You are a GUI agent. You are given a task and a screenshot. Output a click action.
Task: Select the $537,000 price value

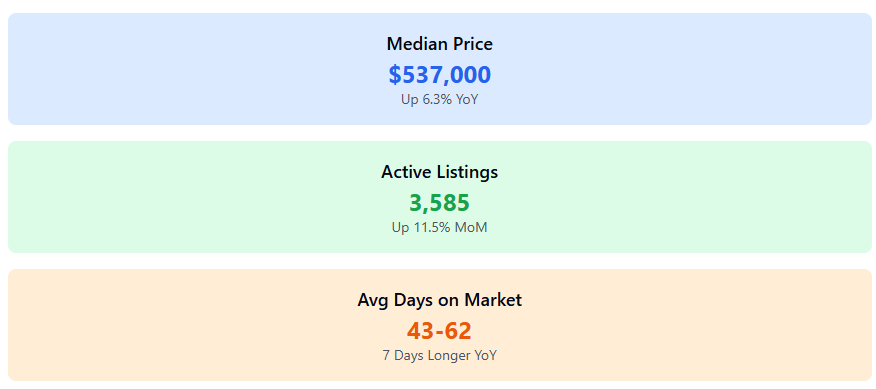click(440, 75)
